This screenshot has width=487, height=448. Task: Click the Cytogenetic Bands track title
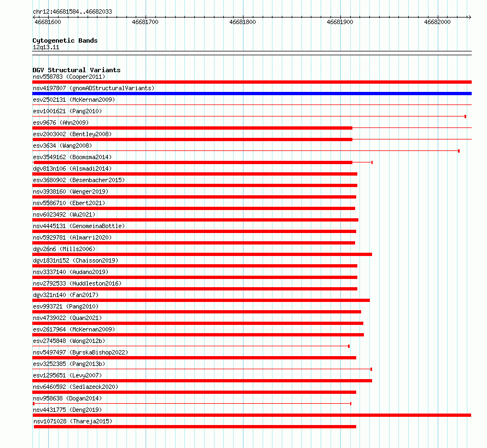click(x=65, y=40)
